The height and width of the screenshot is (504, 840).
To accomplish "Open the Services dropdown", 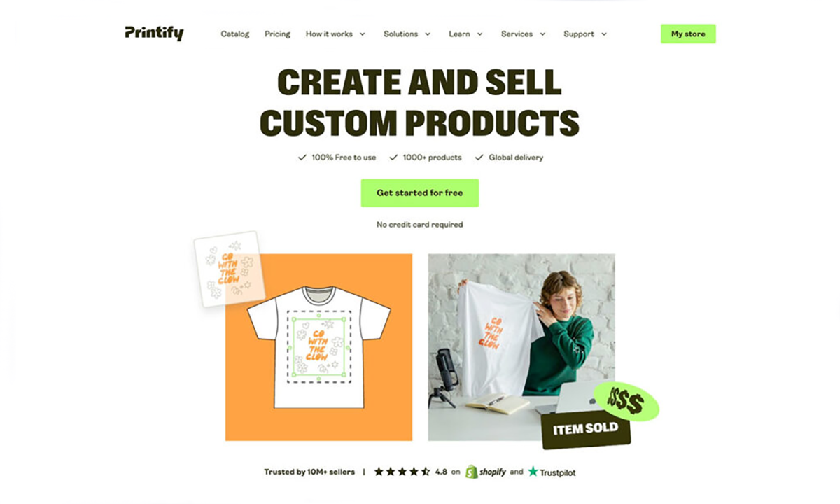I will 524,34.
